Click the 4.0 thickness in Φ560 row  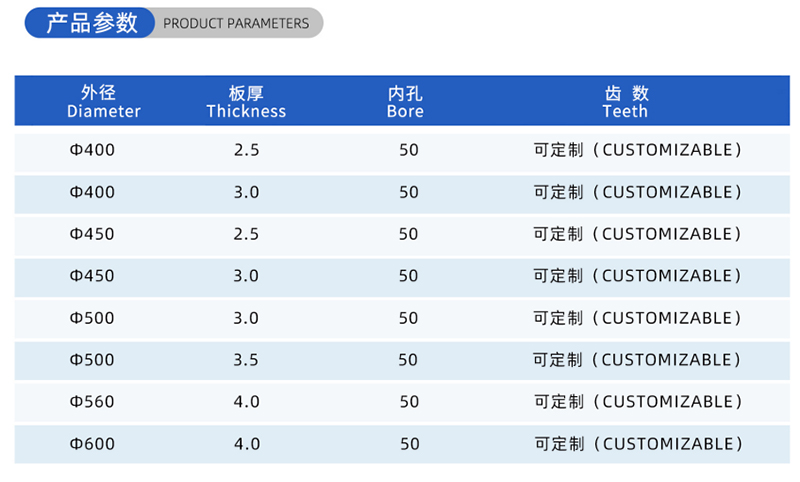[246, 402]
